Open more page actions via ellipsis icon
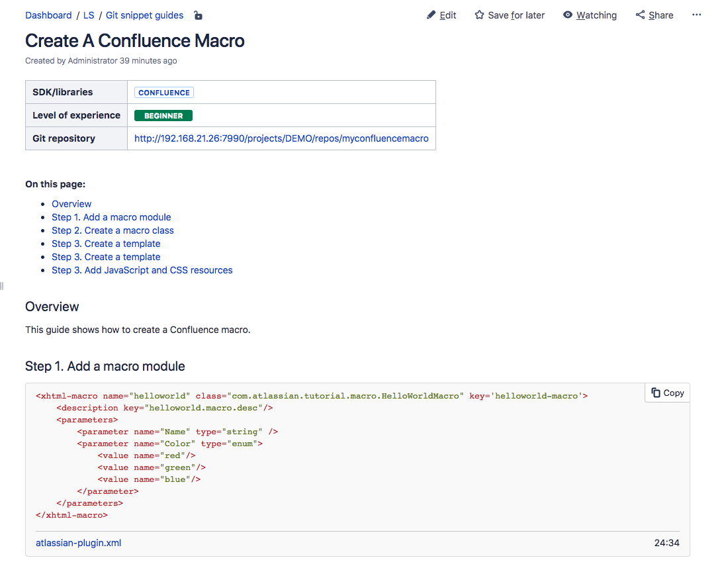 pos(696,15)
